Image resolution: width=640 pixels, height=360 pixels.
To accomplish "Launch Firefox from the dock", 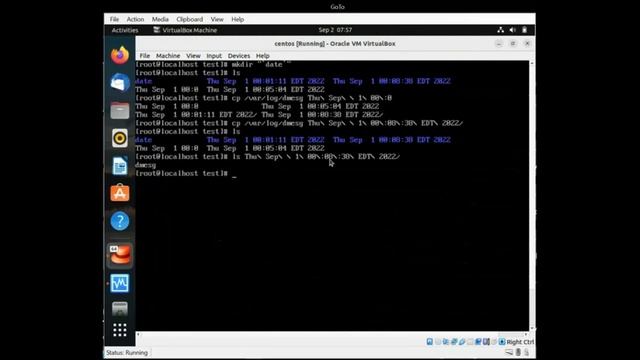I will [x=120, y=55].
